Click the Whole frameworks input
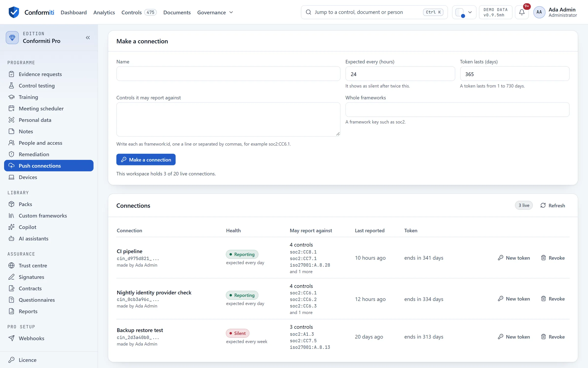This screenshot has height=368, width=588. click(x=457, y=109)
